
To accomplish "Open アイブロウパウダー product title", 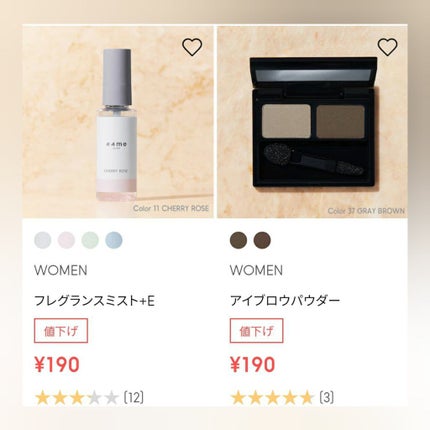I will coord(285,301).
